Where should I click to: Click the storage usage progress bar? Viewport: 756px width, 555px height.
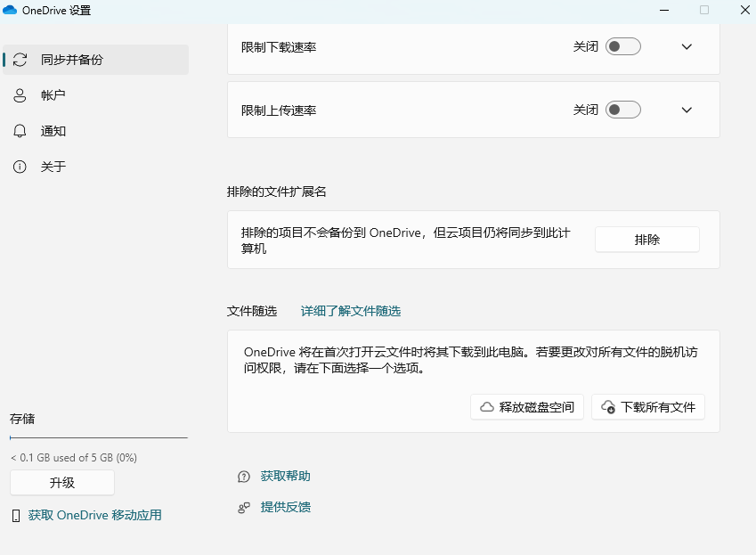point(99,437)
